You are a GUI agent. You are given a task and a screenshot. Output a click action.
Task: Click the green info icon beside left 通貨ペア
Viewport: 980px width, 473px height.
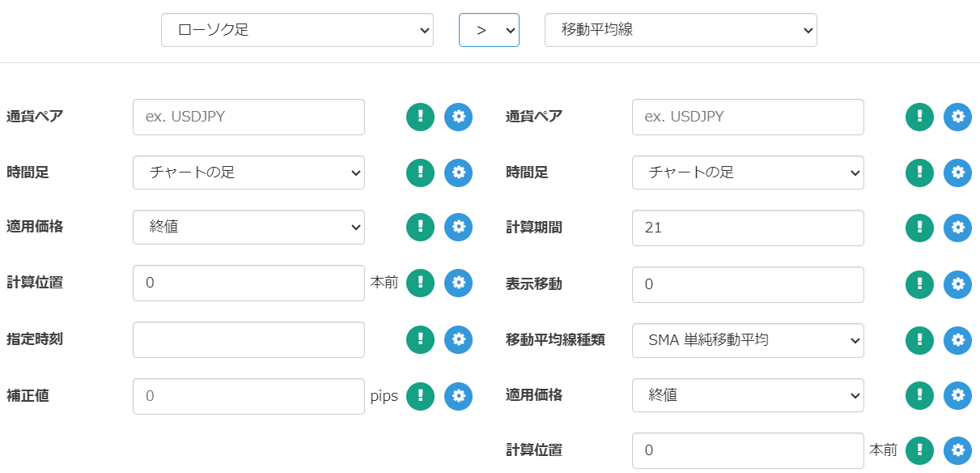point(420,117)
